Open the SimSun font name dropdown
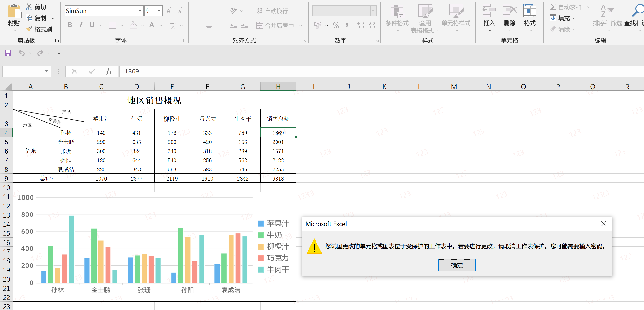This screenshot has width=644, height=310. (x=140, y=11)
